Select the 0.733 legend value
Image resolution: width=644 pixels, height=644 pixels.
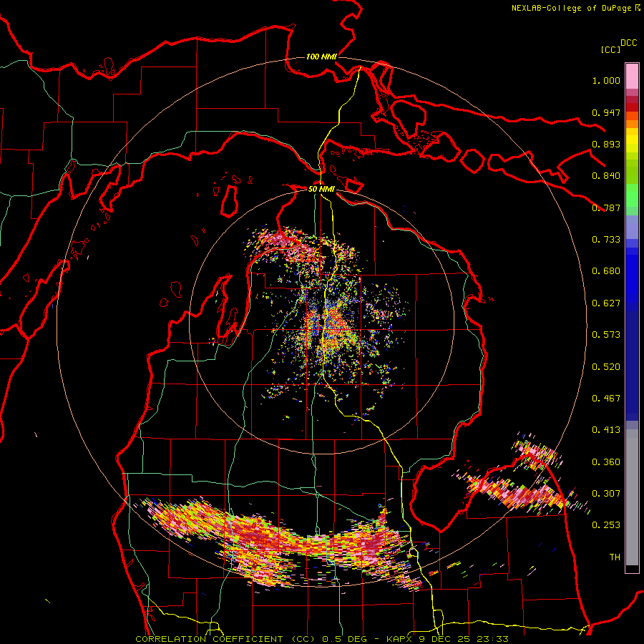click(606, 240)
